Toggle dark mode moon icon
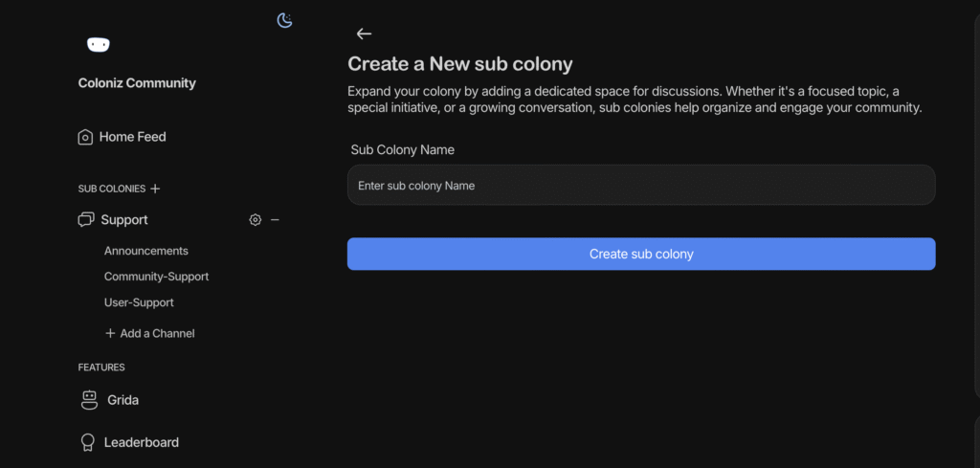Screen dimensions: 980x468 point(285,21)
